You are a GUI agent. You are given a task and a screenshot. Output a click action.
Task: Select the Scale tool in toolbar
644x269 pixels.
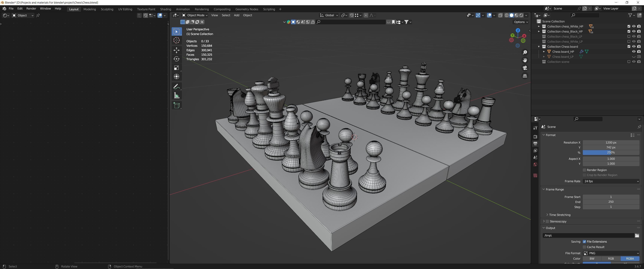177,68
